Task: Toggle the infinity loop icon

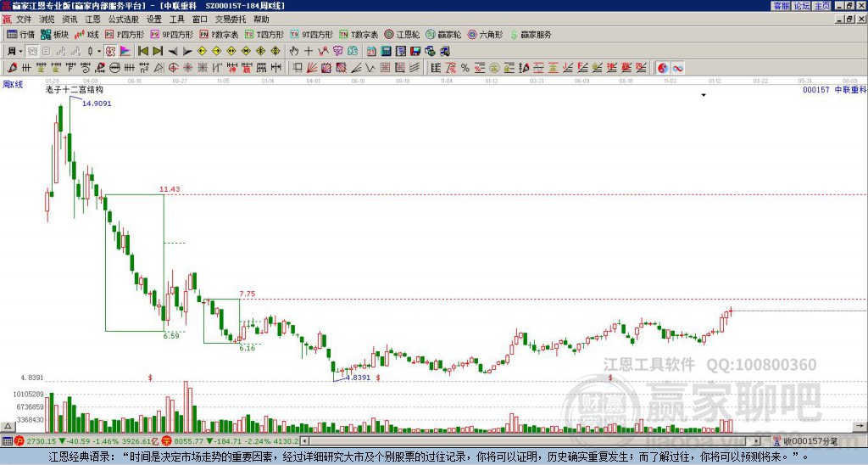Action: click(677, 68)
